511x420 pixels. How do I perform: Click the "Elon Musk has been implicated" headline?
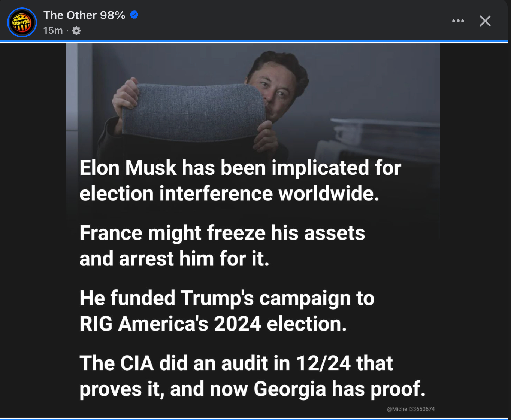coord(240,168)
